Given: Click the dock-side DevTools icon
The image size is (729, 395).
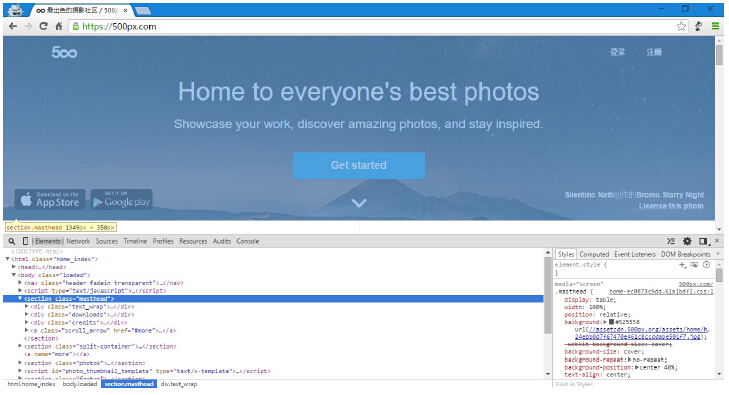Looking at the screenshot, I should tap(703, 241).
